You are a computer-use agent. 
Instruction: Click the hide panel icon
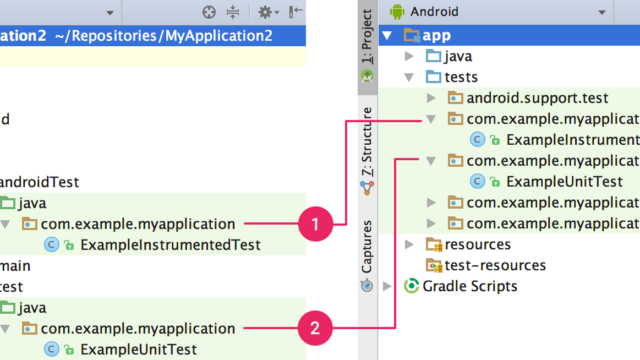click(x=296, y=12)
